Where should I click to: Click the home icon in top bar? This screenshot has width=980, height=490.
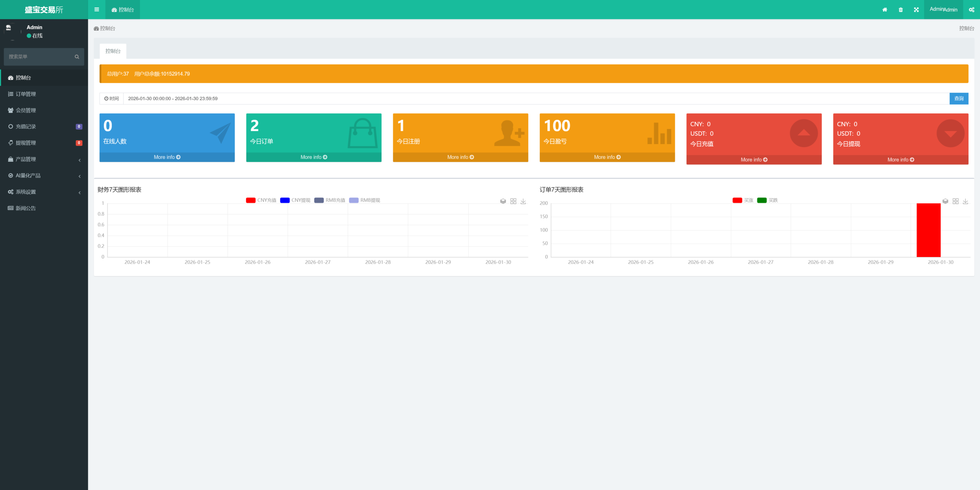[885, 10]
